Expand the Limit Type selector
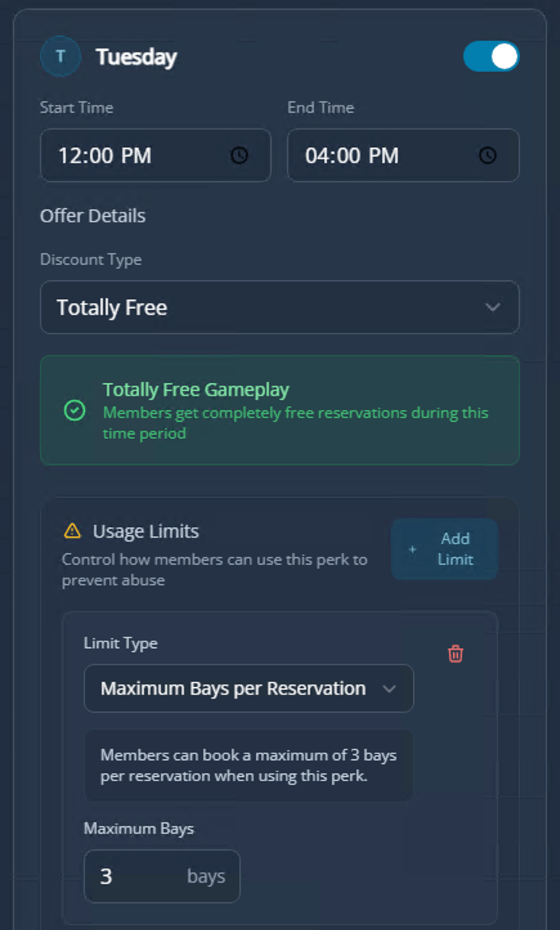560x930 pixels. point(248,688)
